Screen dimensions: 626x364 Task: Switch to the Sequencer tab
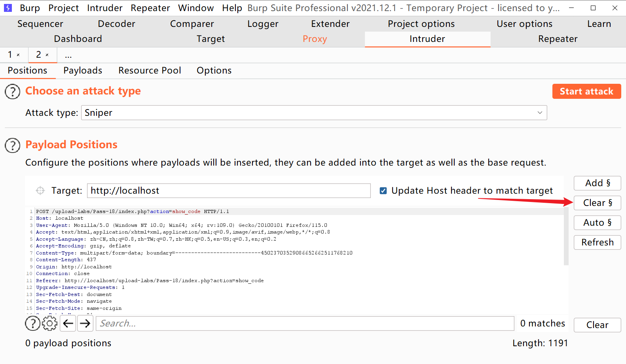click(x=40, y=24)
